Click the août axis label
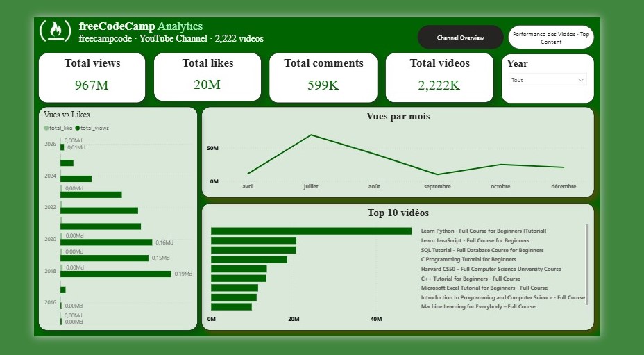The image size is (644, 355). click(374, 186)
